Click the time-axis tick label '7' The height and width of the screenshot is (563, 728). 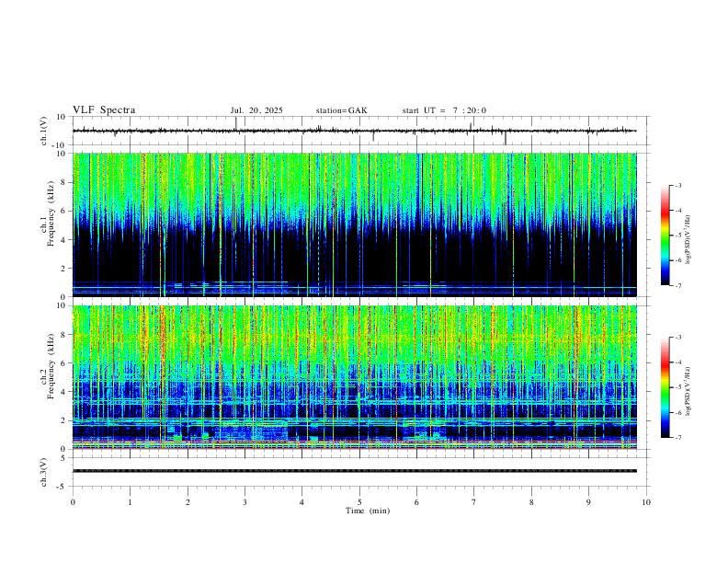[x=474, y=502]
